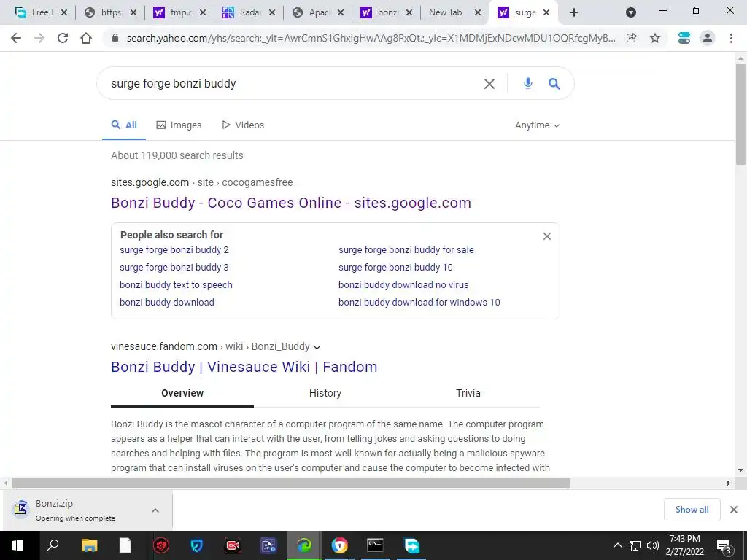The height and width of the screenshot is (560, 747).
Task: Open Bonzi Buddy Coco Games Online link
Action: 290,203
